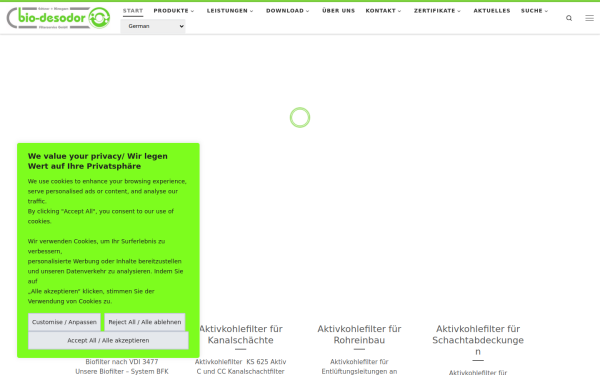The height and width of the screenshot is (375, 600).
Task: Open the Download menu item
Action: 285,11
